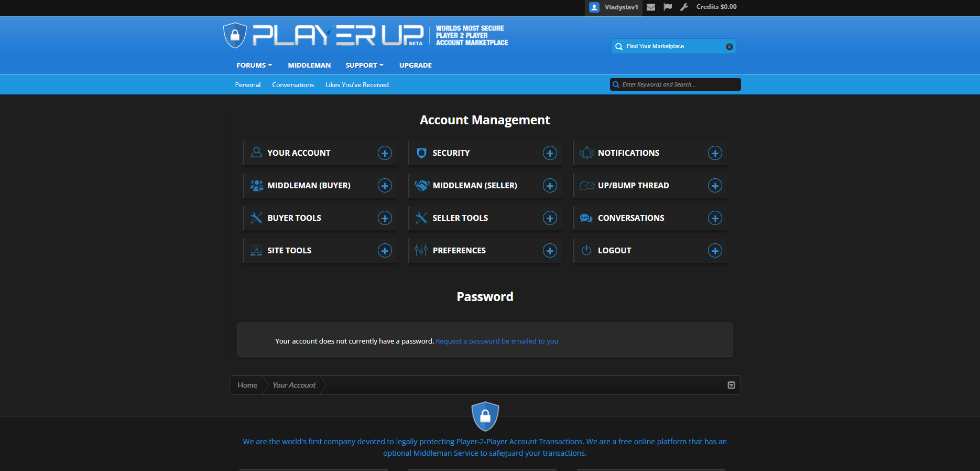Click the Security section label
Image resolution: width=980 pixels, height=471 pixels.
[x=451, y=153]
